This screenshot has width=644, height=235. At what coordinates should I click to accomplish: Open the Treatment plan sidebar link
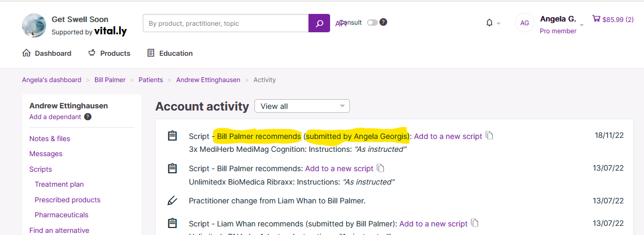[x=59, y=184]
